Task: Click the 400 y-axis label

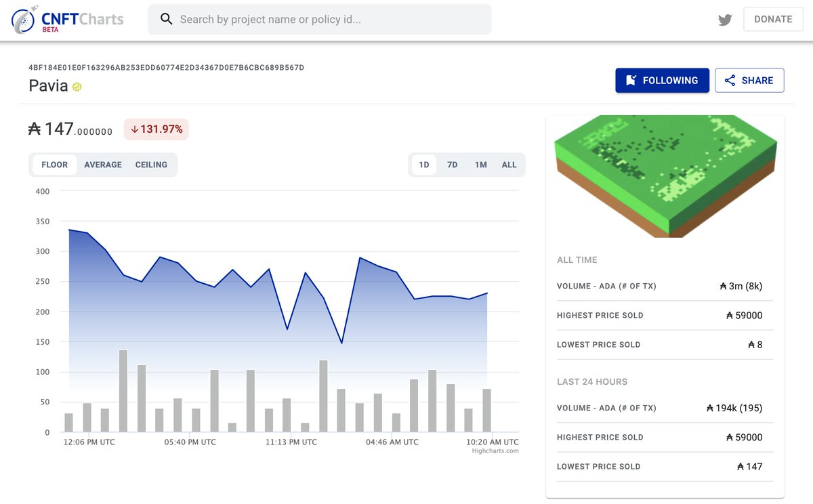Action: click(43, 191)
